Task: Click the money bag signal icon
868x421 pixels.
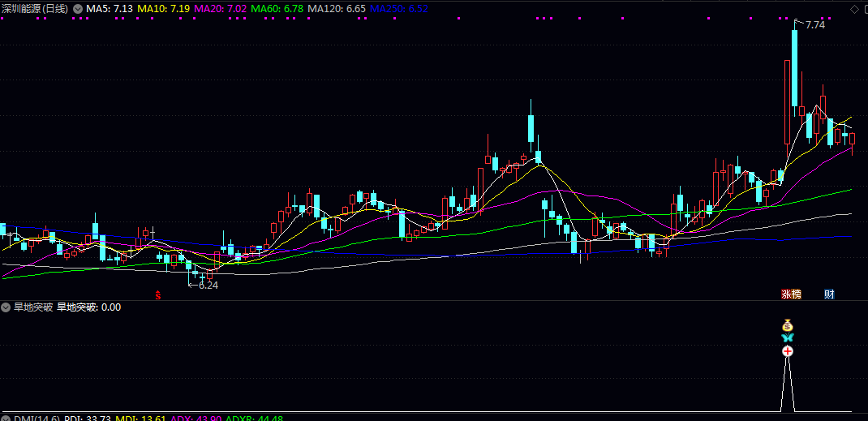Action: pos(787,325)
